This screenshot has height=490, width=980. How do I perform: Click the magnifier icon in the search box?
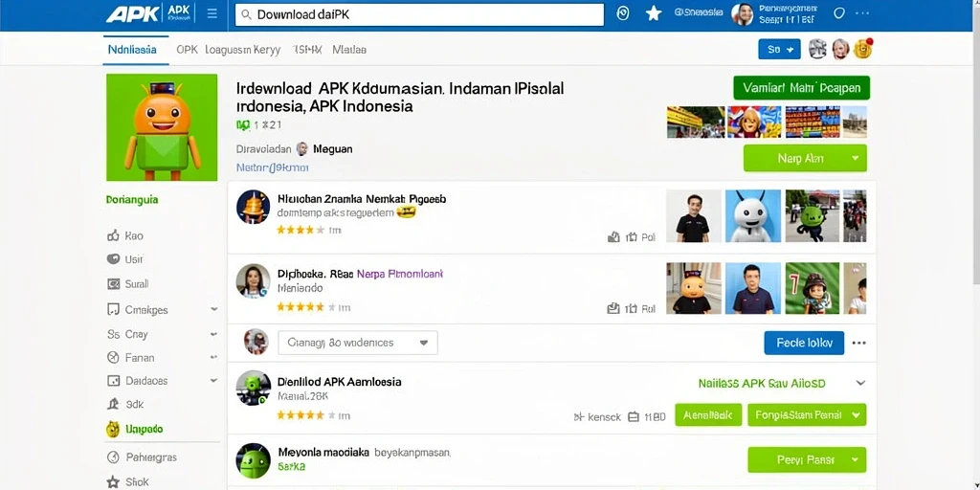coord(246,15)
